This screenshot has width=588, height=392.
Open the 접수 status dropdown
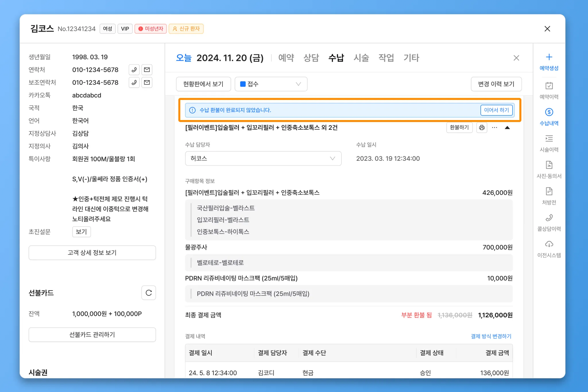click(x=271, y=84)
